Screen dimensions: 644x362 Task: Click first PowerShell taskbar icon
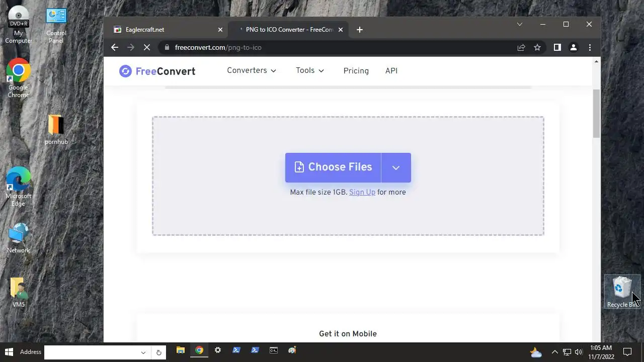pos(236,350)
